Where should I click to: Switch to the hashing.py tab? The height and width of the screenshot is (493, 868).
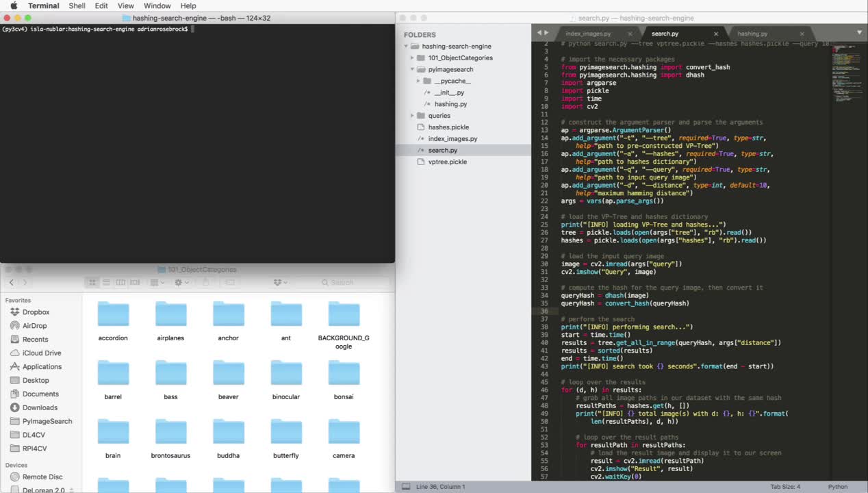pos(752,34)
